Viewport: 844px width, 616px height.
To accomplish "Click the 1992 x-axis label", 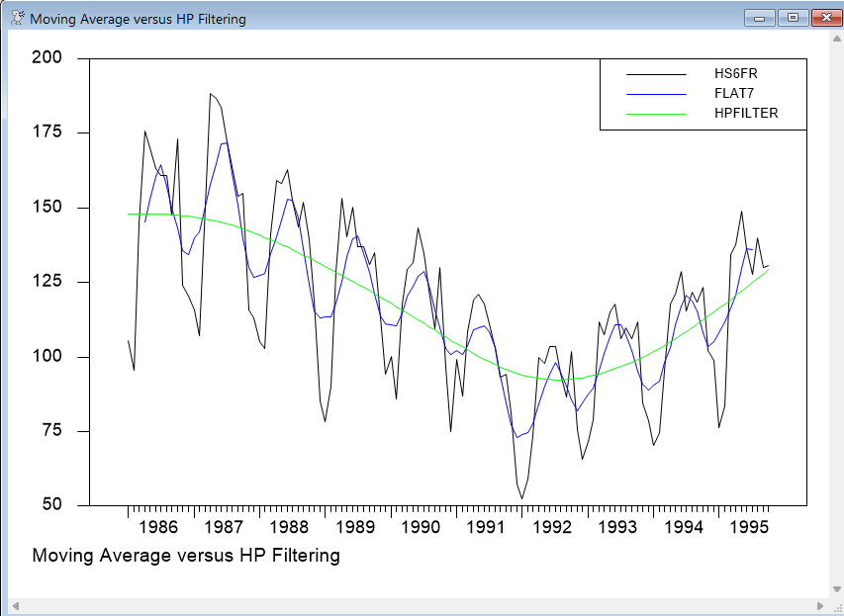I will (553, 526).
